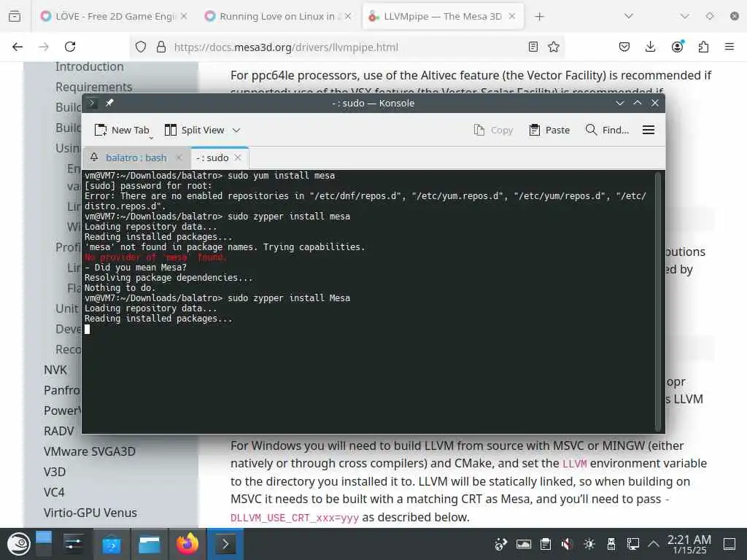
Task: Open Firefox application hamburger menu
Action: click(x=729, y=47)
